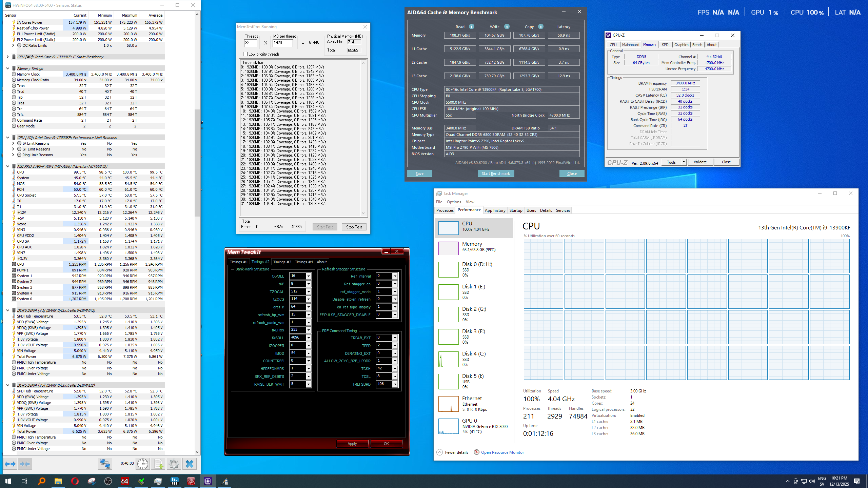Click the blue X icon in HWiNFO
Screen dimensions: 868x488
tap(189, 464)
